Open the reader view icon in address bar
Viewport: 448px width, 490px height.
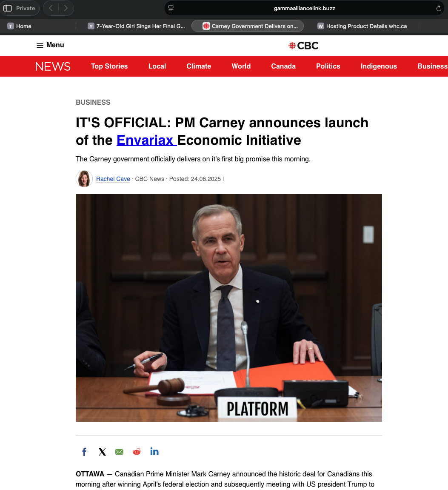coord(171,9)
